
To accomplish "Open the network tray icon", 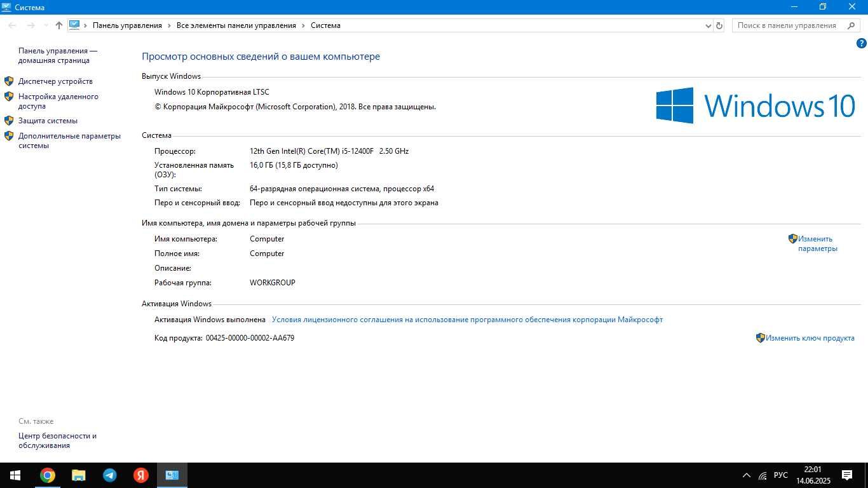I will tap(763, 475).
